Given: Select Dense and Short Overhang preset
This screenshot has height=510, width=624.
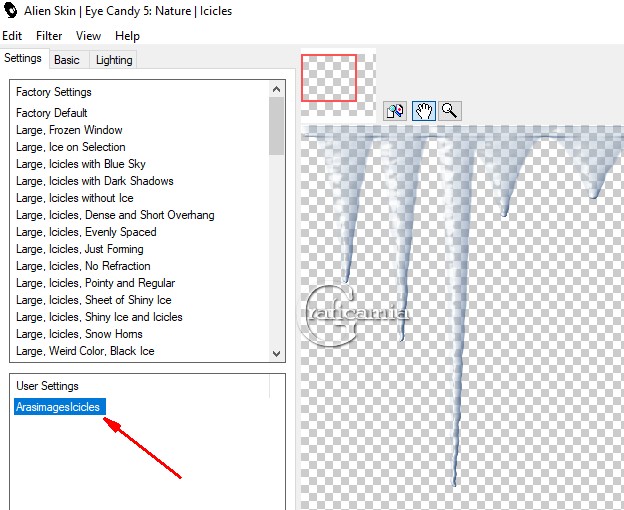Looking at the screenshot, I should click(115, 215).
